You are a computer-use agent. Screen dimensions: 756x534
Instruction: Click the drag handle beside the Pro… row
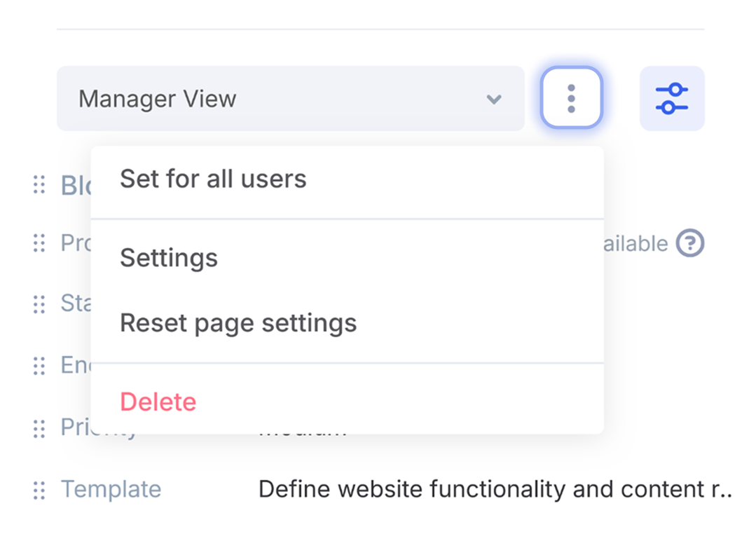point(39,243)
